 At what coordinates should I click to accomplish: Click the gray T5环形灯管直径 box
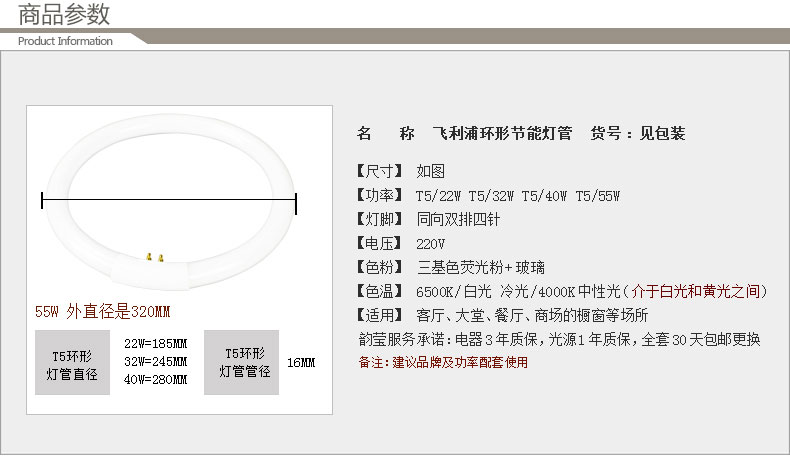(x=73, y=362)
